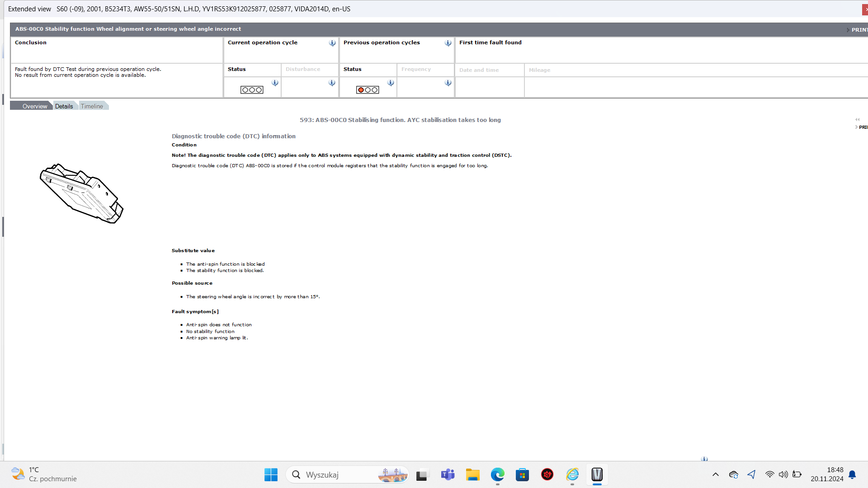Open the Details tab
This screenshot has height=488, width=868.
tap(64, 106)
